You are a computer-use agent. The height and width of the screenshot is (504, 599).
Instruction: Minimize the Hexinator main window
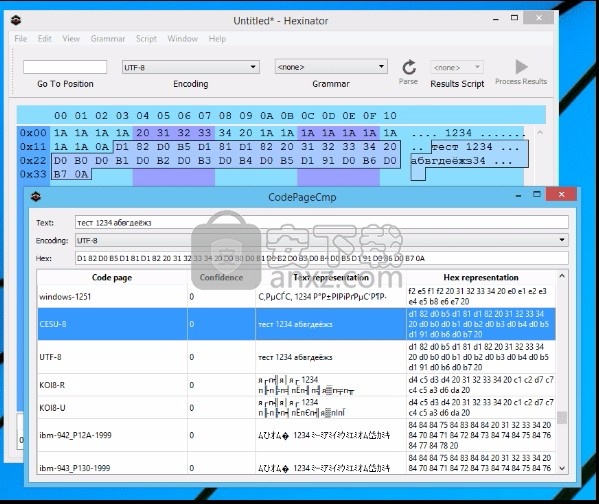pos(496,19)
